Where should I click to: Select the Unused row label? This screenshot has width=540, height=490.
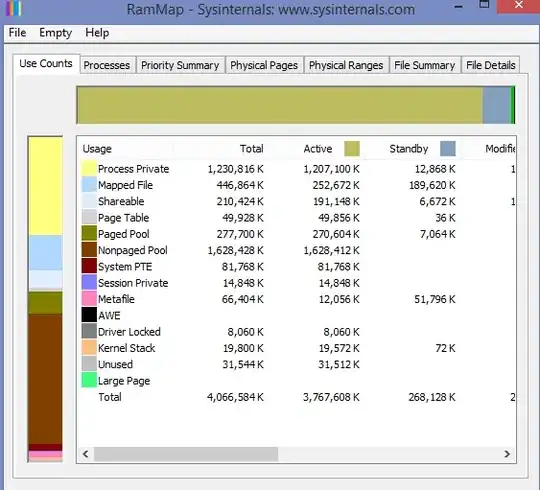(115, 365)
